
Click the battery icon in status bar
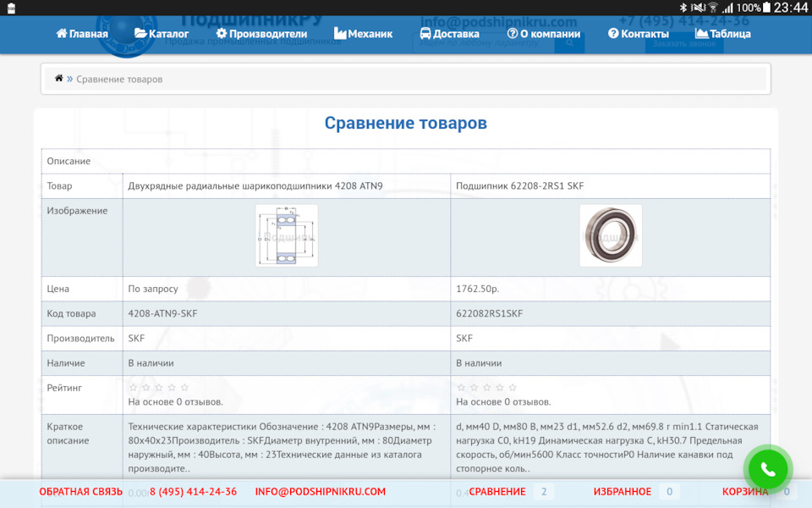pyautogui.click(x=767, y=8)
